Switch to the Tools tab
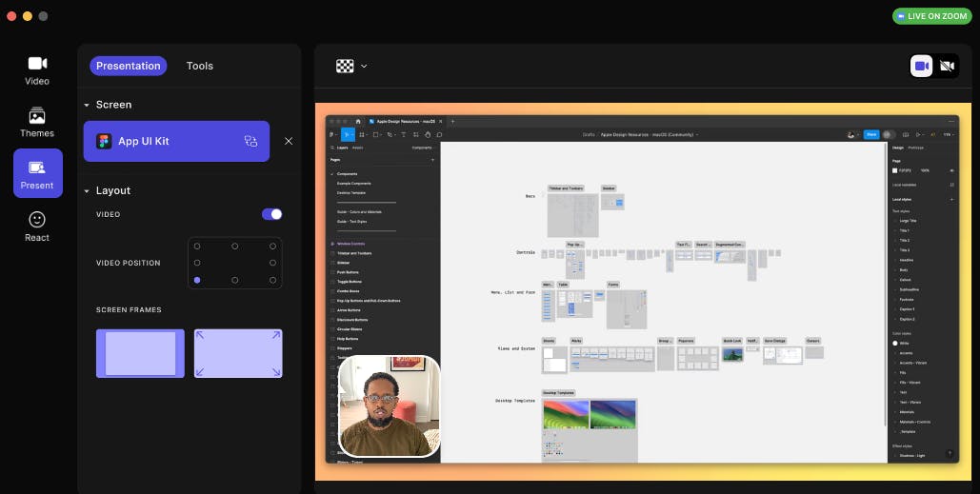Screen dimensions: 980x494 point(200,66)
